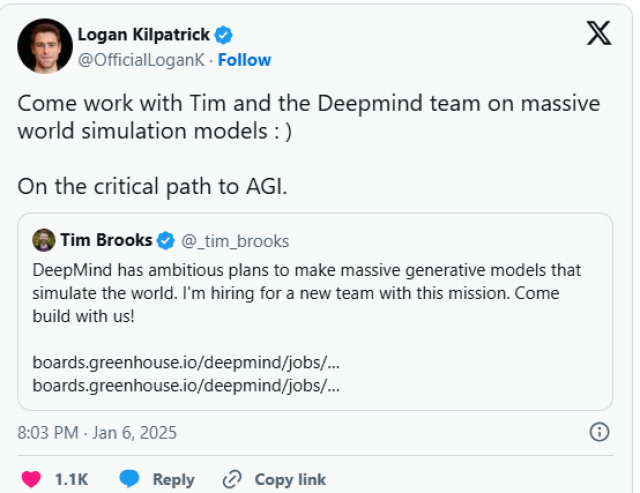Open Logan Kilpatrick's profile picture

[x=45, y=46]
